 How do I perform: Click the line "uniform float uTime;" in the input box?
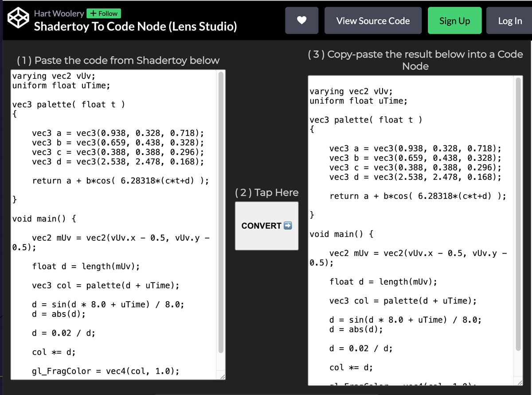click(x=61, y=85)
